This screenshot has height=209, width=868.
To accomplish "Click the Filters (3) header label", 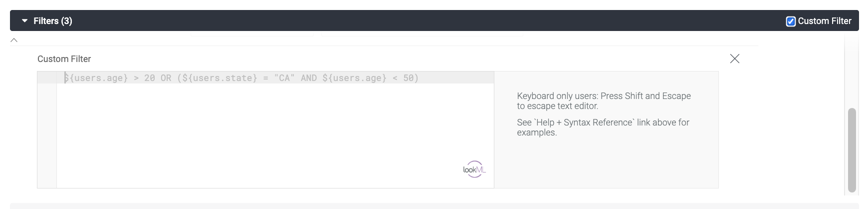I will 53,21.
